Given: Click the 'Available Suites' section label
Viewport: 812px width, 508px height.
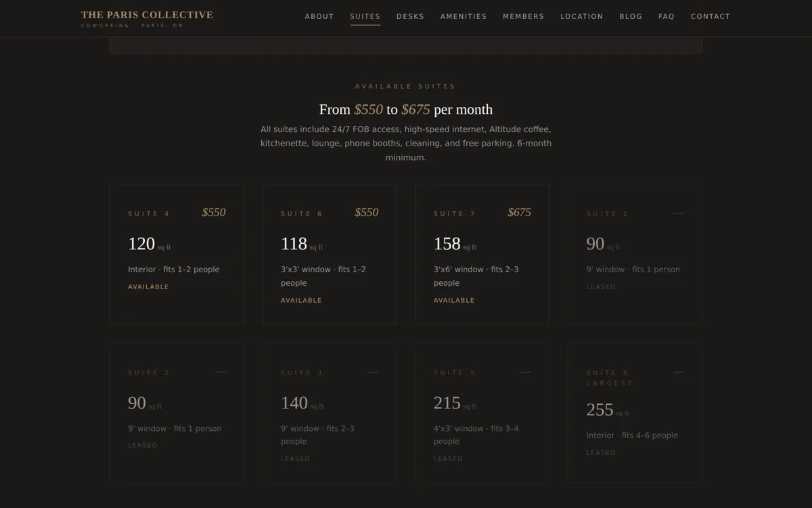Looking at the screenshot, I should pos(406,87).
